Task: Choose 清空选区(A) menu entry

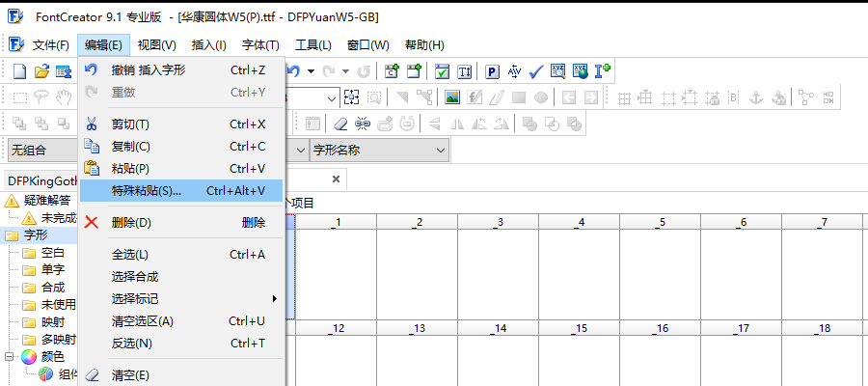Action: (181, 321)
